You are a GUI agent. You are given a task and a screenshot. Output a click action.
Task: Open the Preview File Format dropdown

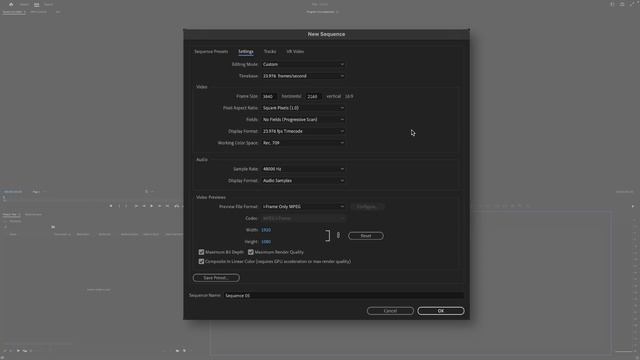pyautogui.click(x=303, y=207)
